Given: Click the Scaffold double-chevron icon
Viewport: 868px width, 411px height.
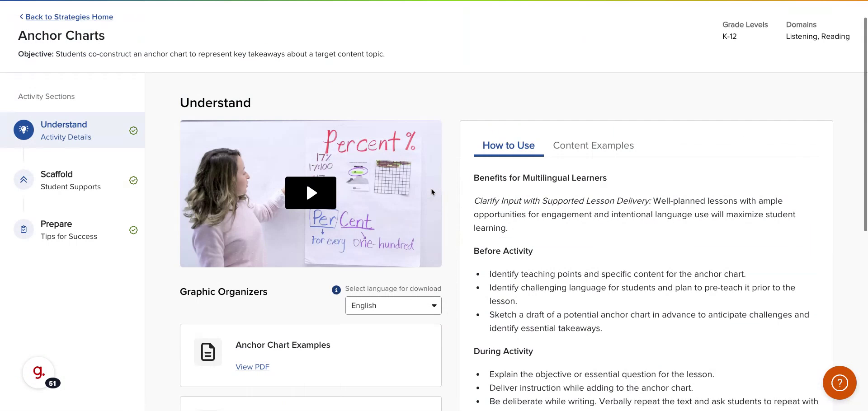Looking at the screenshot, I should 24,180.
